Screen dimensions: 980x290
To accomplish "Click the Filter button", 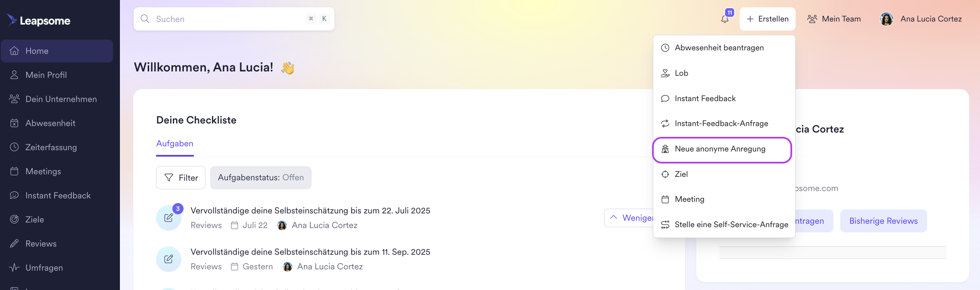I will (x=181, y=178).
